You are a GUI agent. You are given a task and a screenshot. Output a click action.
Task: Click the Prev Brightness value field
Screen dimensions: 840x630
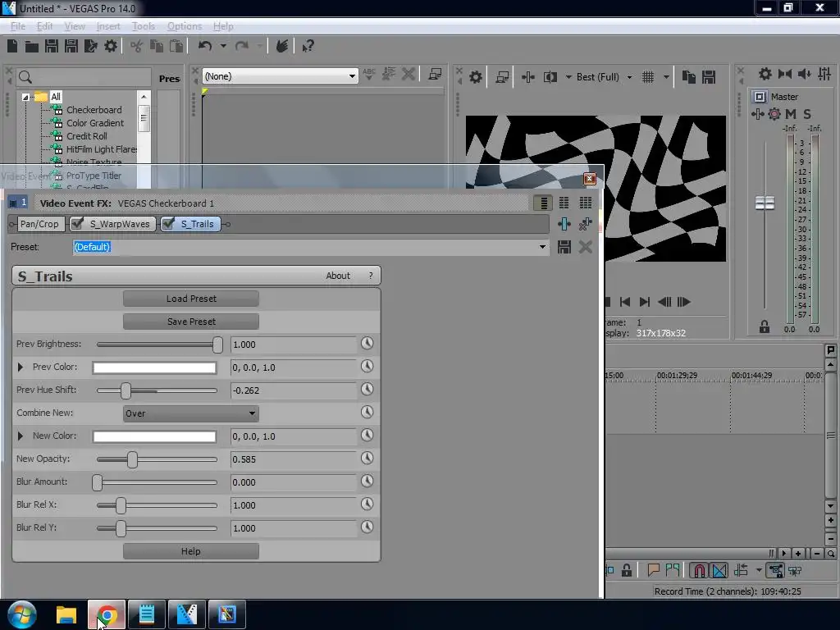pyautogui.click(x=293, y=345)
